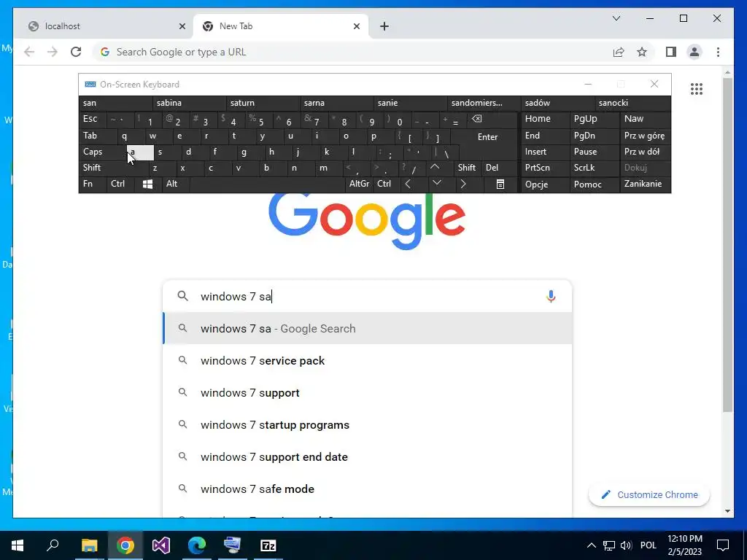Select 'windows 7 safe mode' suggestion
This screenshot has width=747, height=560.
click(x=368, y=489)
